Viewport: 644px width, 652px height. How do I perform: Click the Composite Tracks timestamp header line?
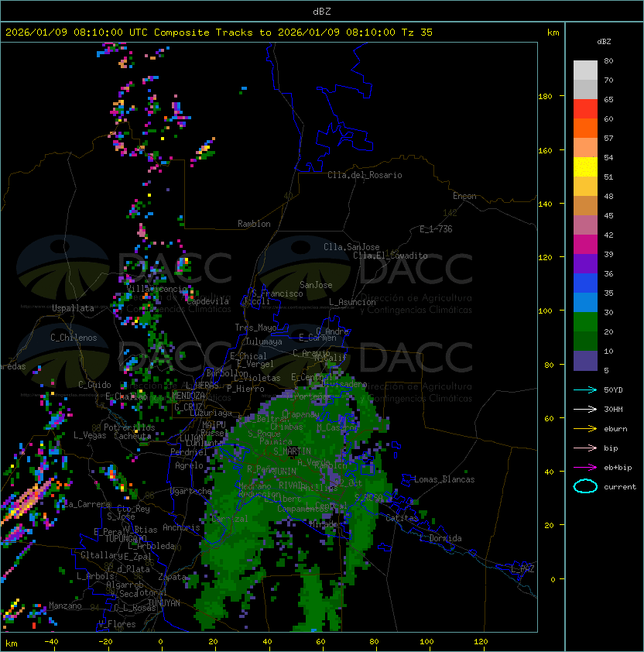[x=219, y=33]
